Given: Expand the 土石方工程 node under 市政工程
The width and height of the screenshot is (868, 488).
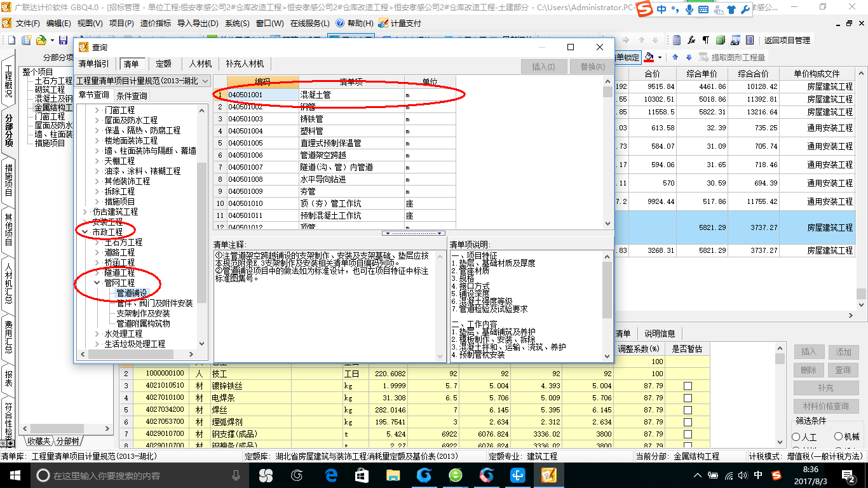Looking at the screenshot, I should coord(97,242).
